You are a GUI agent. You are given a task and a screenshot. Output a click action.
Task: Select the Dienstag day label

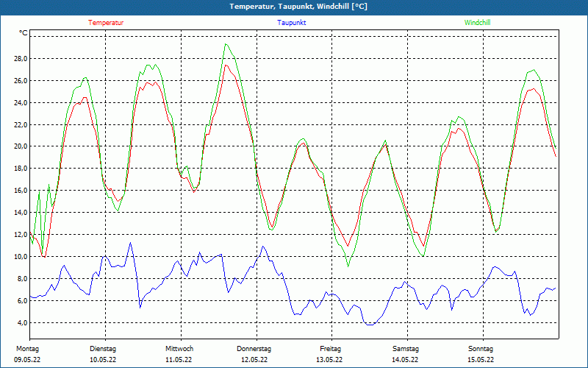pyautogui.click(x=103, y=348)
